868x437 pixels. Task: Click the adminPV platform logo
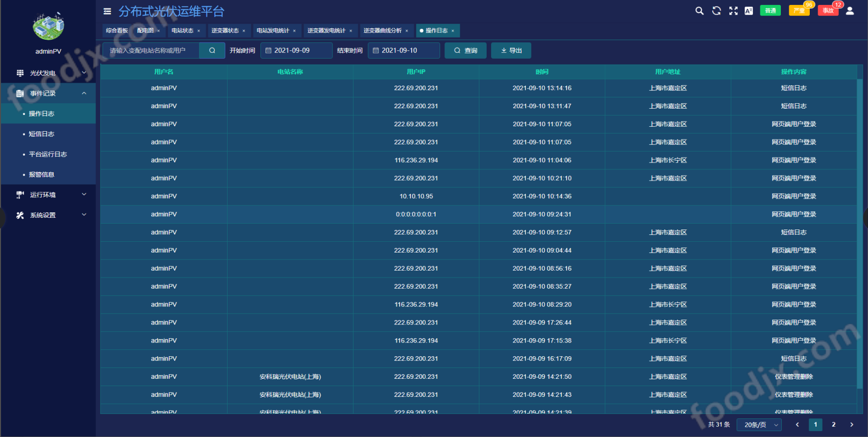pos(48,26)
